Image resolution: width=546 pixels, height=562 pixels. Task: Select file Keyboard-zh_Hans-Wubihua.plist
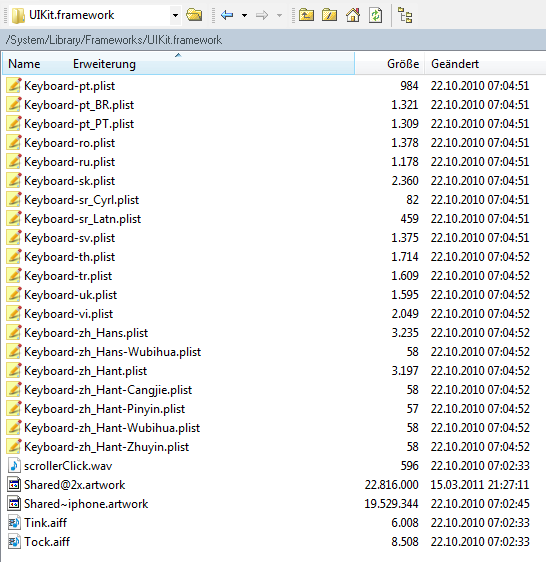click(113, 352)
